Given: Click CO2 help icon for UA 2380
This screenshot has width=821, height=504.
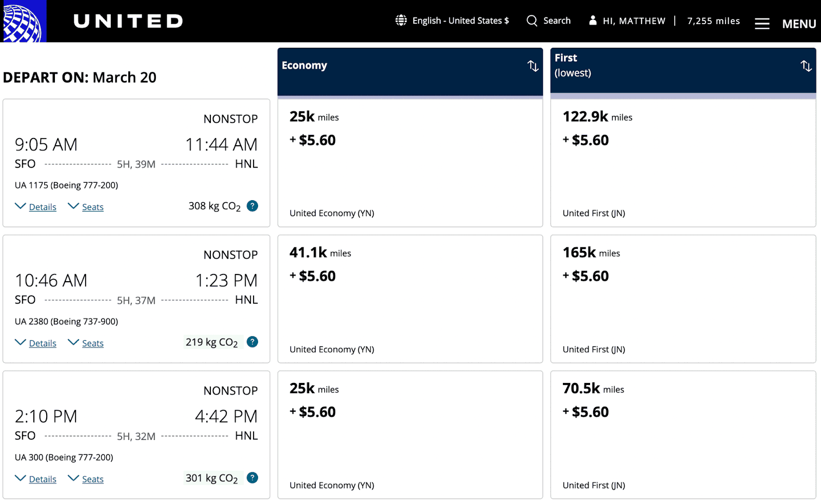Looking at the screenshot, I should coord(252,342).
